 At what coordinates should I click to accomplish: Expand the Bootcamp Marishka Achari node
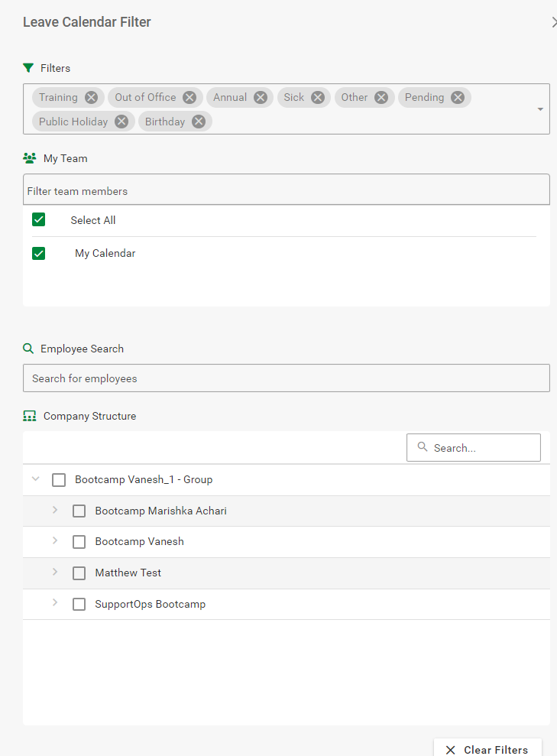click(x=55, y=510)
